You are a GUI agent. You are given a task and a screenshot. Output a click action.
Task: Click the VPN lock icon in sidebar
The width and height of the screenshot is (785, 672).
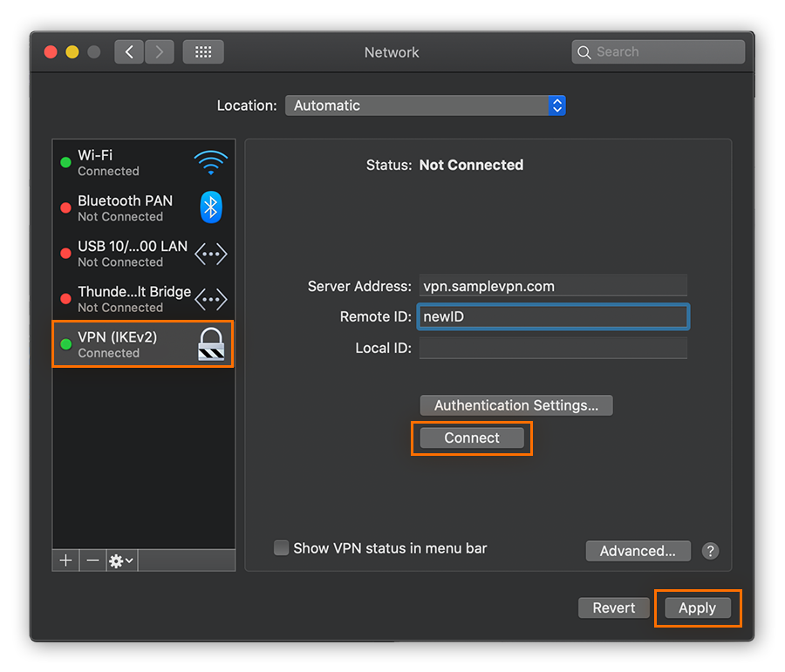click(209, 344)
